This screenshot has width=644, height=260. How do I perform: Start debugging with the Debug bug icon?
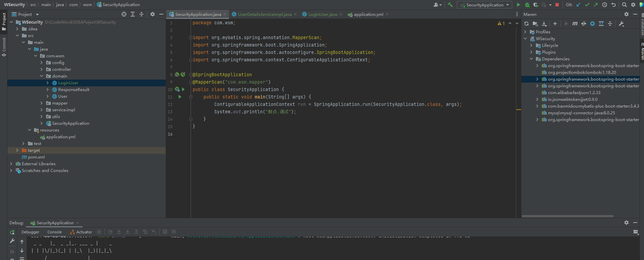tap(527, 5)
